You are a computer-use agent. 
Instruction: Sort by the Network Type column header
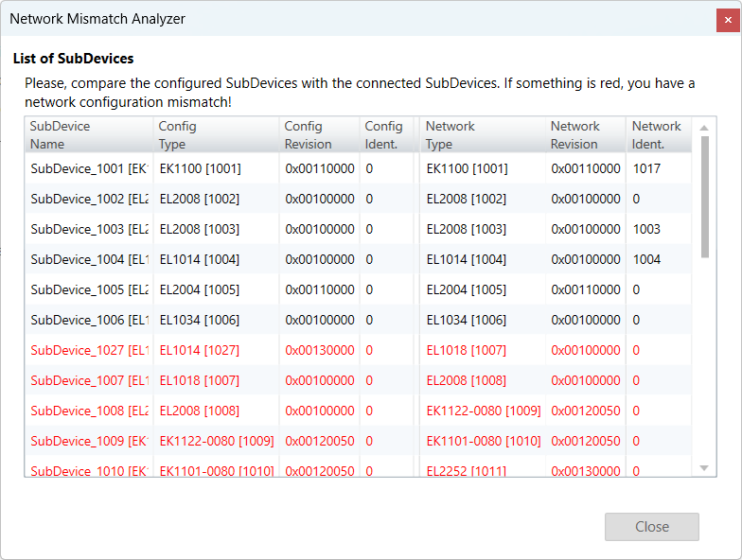(483, 135)
